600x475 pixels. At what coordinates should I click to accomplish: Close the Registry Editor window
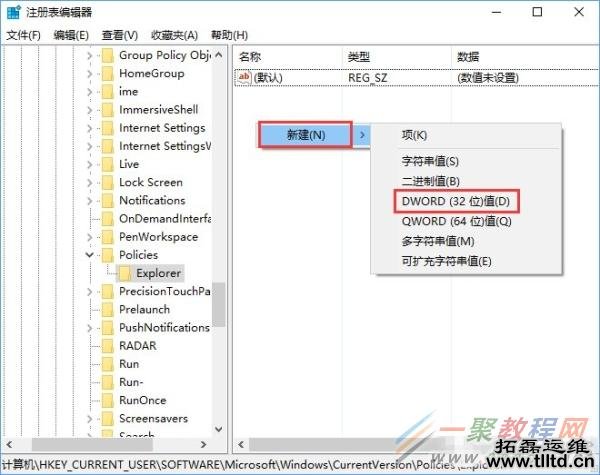(579, 12)
